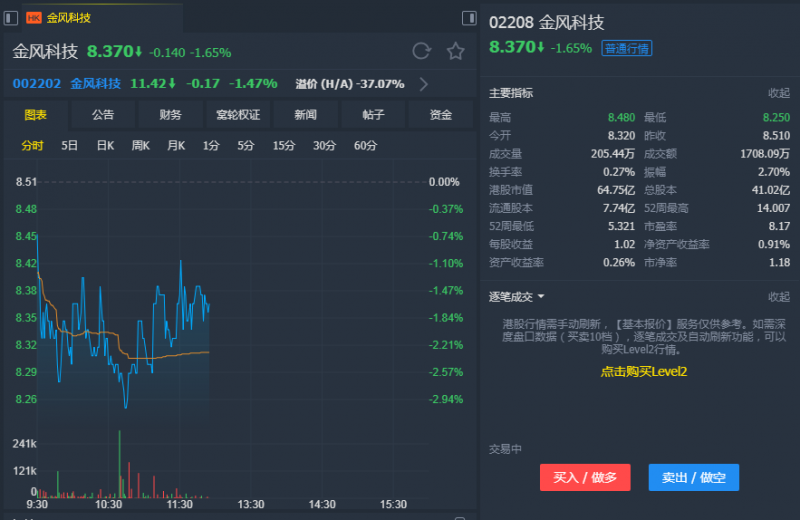800x520 pixels.
Task: Select the 月K chart period
Action: click(x=176, y=145)
